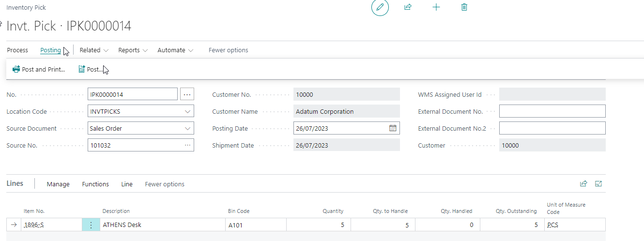The height and width of the screenshot is (241, 644).
Task: Click Customer Name Adatum Corporation
Action: 347,111
